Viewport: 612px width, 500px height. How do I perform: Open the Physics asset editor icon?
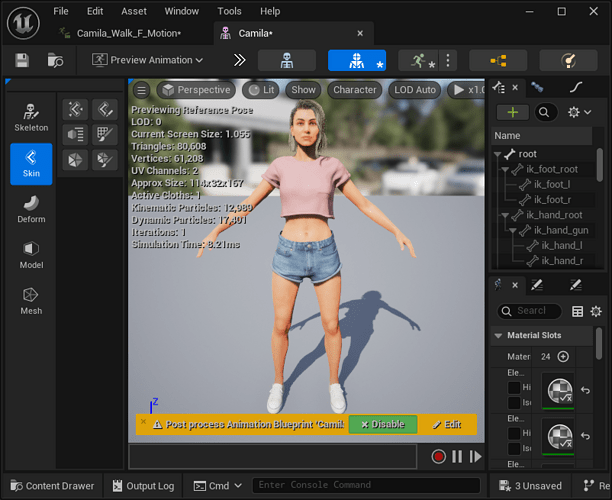[x=568, y=60]
